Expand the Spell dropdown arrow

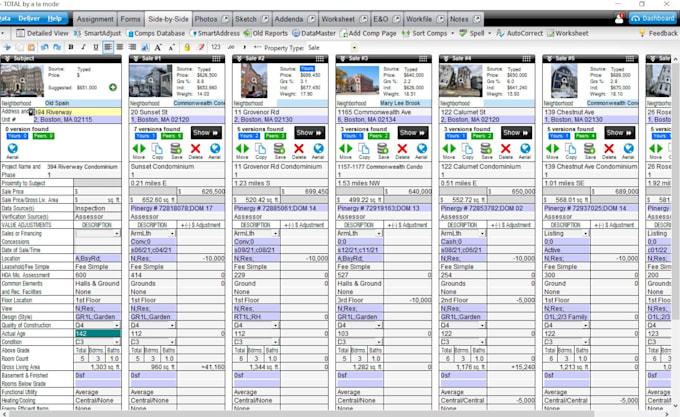[x=490, y=33]
